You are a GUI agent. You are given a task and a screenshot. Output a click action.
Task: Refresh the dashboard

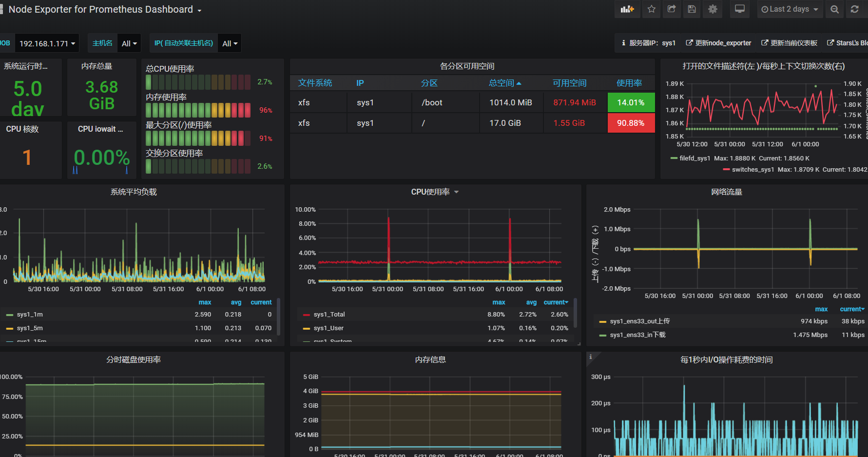855,9
